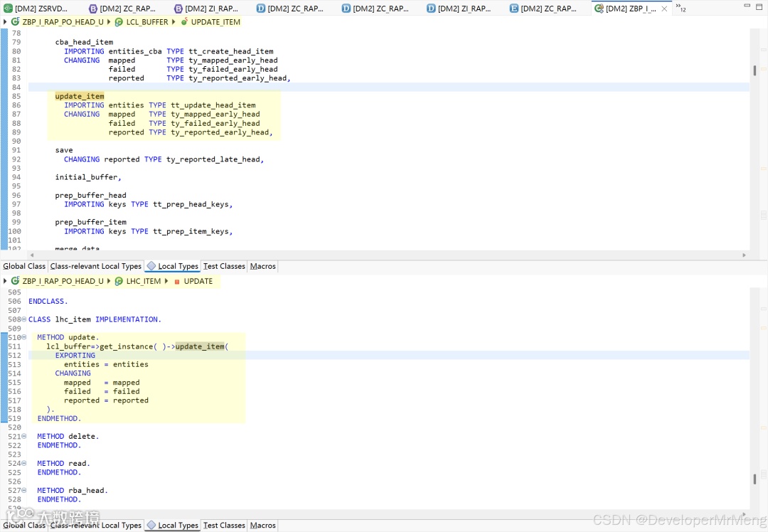
Task: Click update_item call on line 511
Action: [200, 347]
